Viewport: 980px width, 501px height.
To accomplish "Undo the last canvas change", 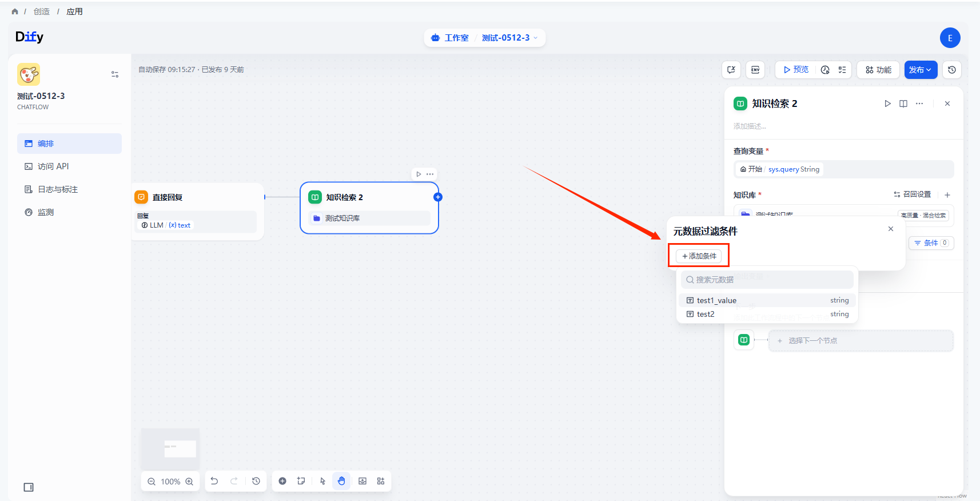I will 214,481.
